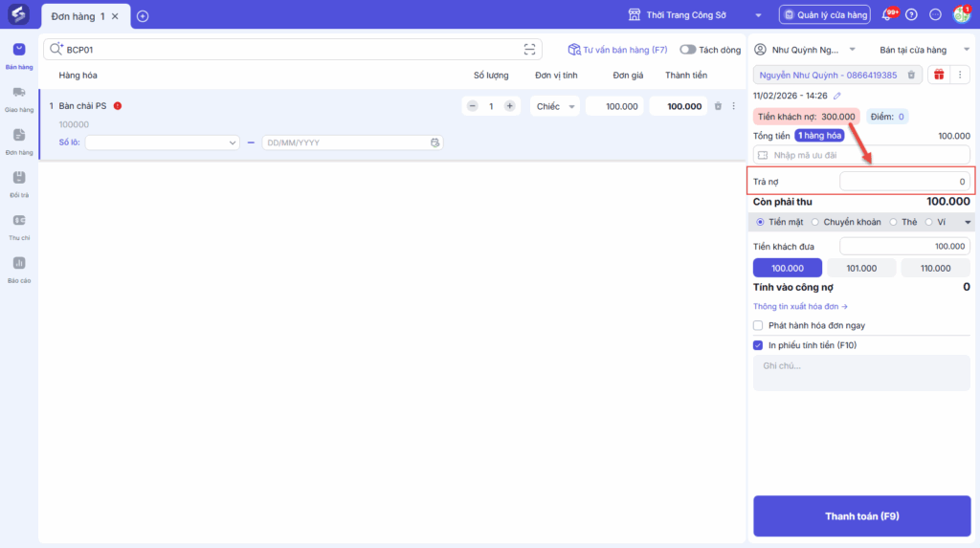The width and height of the screenshot is (980, 548).
Task: Open the Giao hàng sidebar section
Action: click(19, 99)
